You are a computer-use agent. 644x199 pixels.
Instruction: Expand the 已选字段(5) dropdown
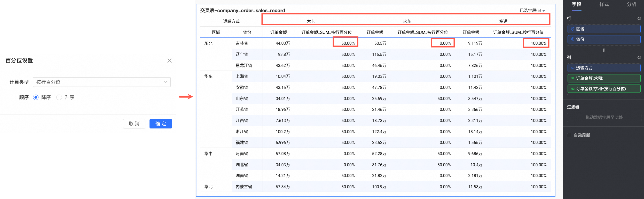[x=532, y=10]
